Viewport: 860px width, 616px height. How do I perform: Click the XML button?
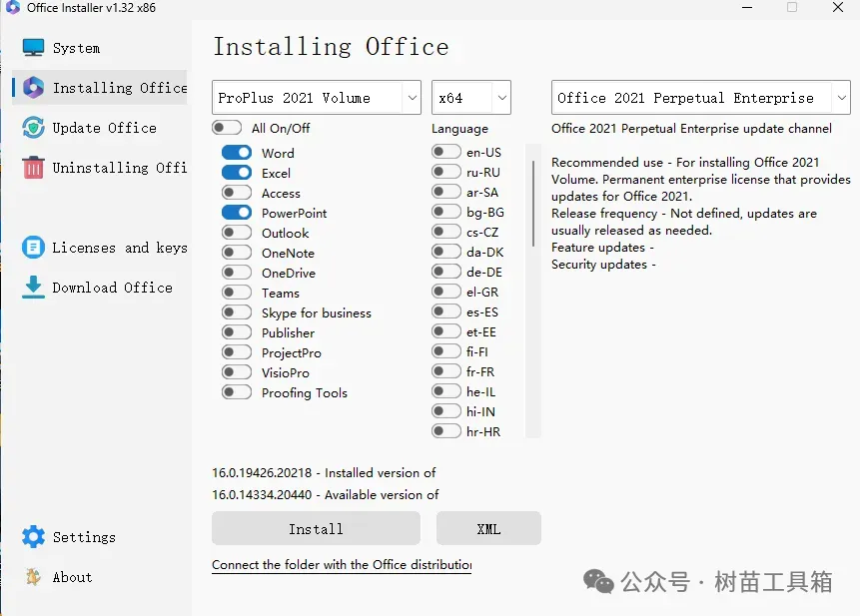tap(488, 529)
